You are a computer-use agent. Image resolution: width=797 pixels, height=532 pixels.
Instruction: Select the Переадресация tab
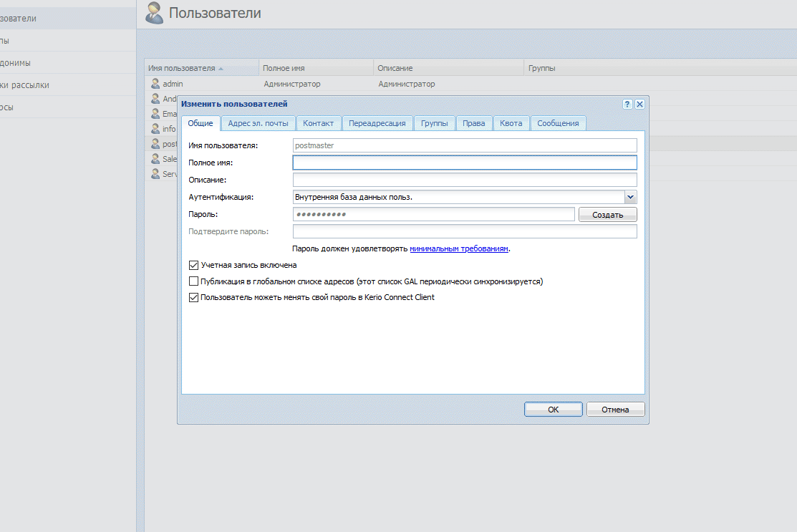pyautogui.click(x=377, y=123)
